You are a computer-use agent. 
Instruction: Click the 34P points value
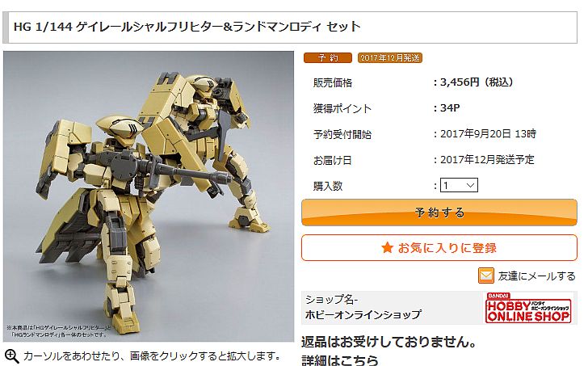450,108
